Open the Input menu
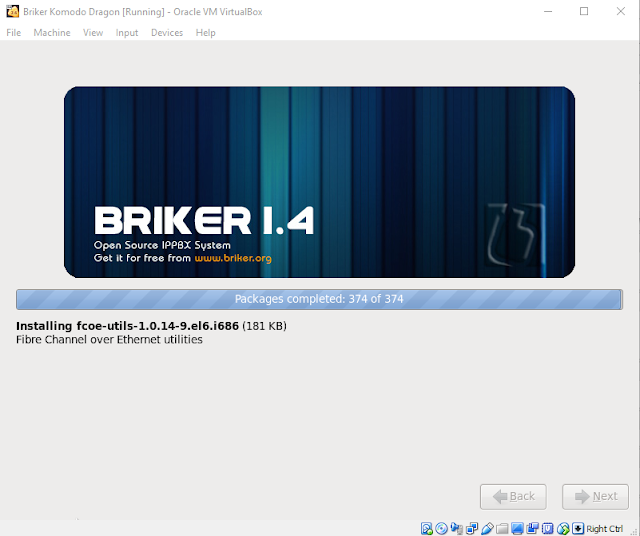Screen dimensions: 640x536 click(x=127, y=33)
